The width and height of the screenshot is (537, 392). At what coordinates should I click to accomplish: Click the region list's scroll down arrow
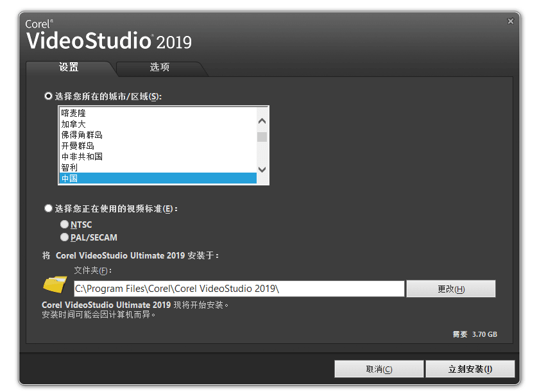(262, 169)
